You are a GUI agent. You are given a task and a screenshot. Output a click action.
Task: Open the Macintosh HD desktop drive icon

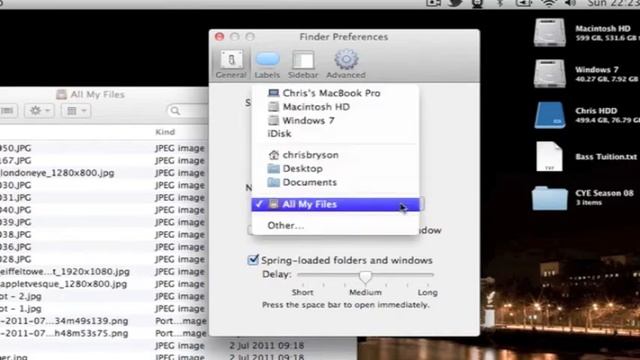(x=549, y=32)
